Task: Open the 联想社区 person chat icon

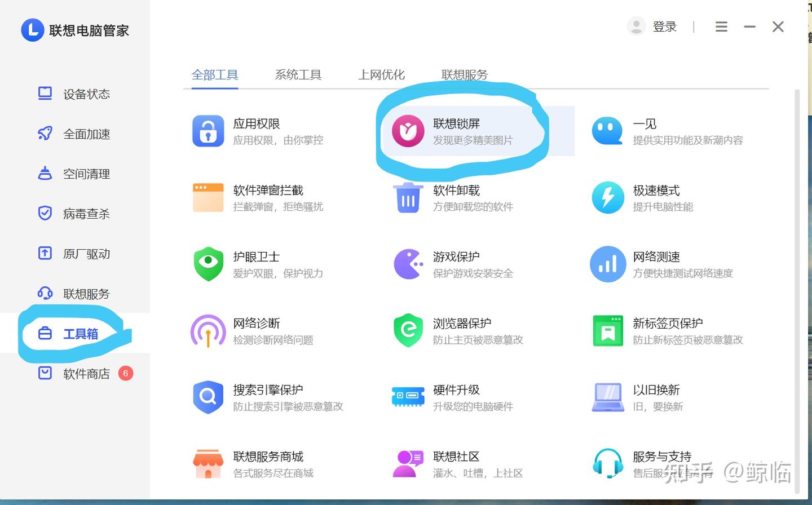Action: [408, 463]
